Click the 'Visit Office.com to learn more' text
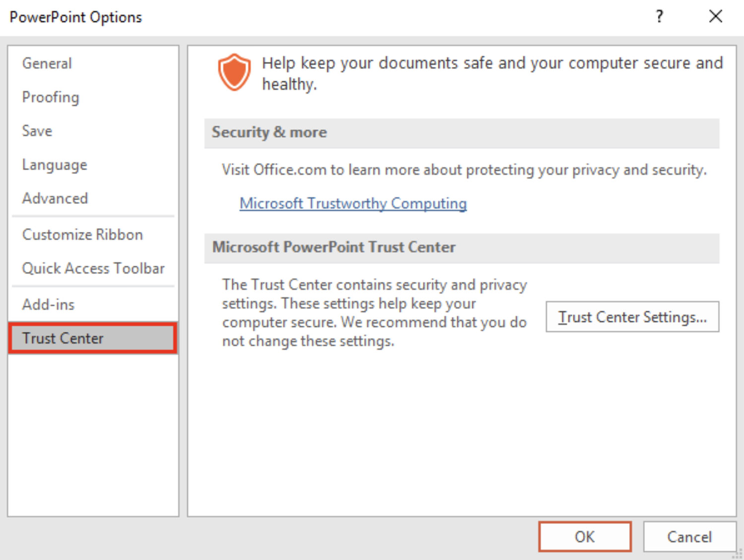Screen dimensions: 744x560 click(x=464, y=170)
